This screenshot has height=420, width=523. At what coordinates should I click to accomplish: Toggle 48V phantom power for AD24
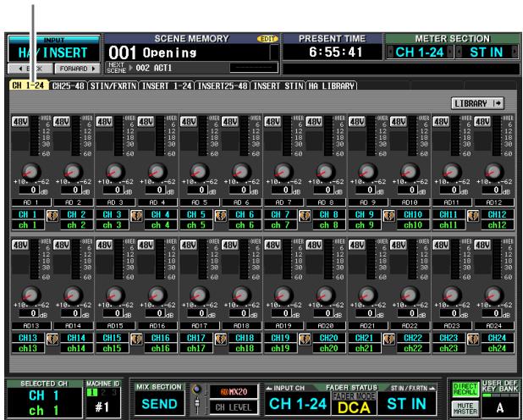(x=482, y=245)
